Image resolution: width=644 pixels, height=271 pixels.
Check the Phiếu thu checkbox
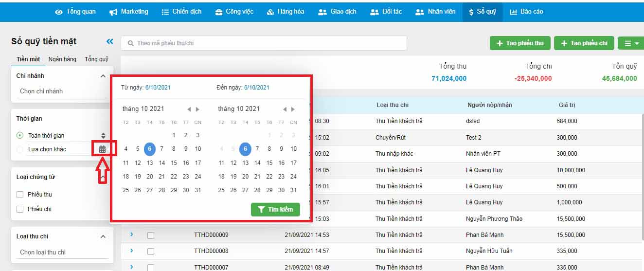point(20,195)
